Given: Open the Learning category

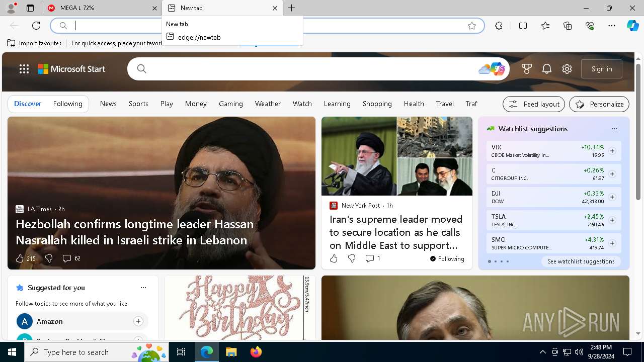Looking at the screenshot, I should click(337, 104).
